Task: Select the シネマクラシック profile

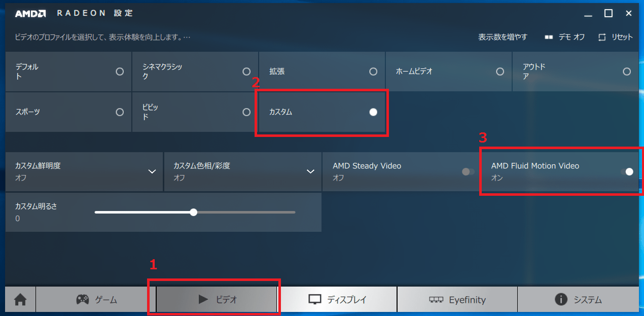Action: pyautogui.click(x=195, y=72)
